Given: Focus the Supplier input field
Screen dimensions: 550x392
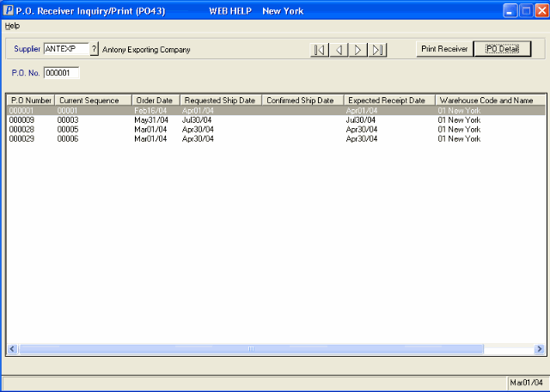Looking at the screenshot, I should point(67,49).
